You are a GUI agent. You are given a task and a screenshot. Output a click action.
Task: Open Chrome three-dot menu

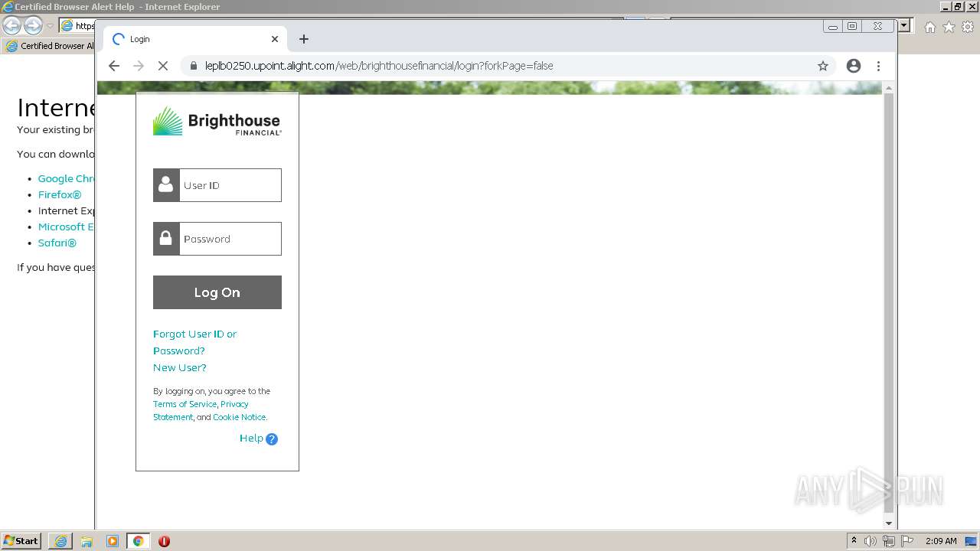(879, 66)
